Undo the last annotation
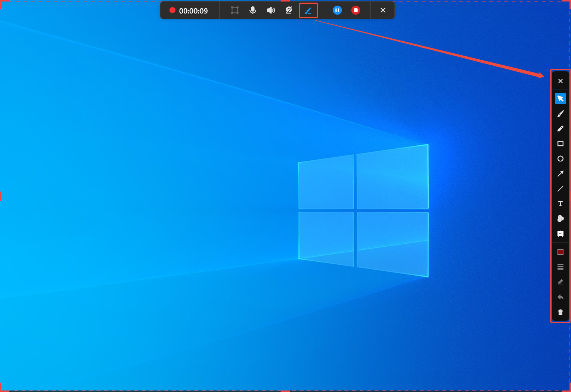This screenshot has height=392, width=571. pos(560,297)
